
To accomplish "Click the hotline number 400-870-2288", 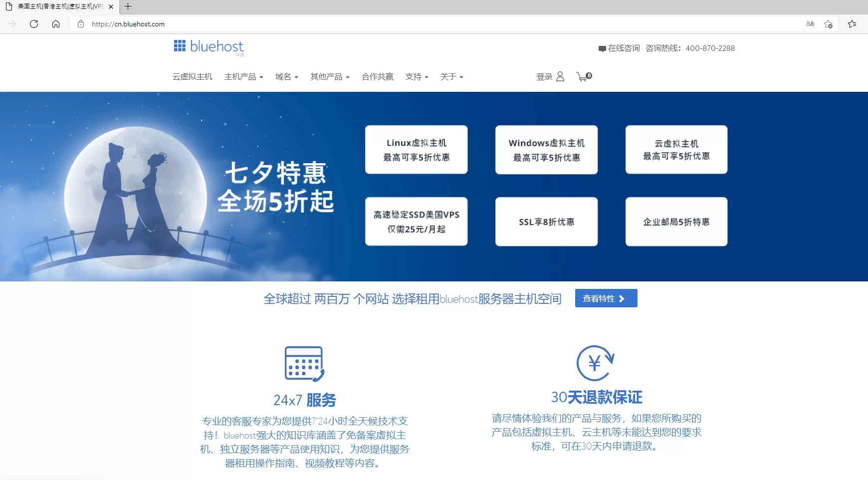I will pos(710,48).
